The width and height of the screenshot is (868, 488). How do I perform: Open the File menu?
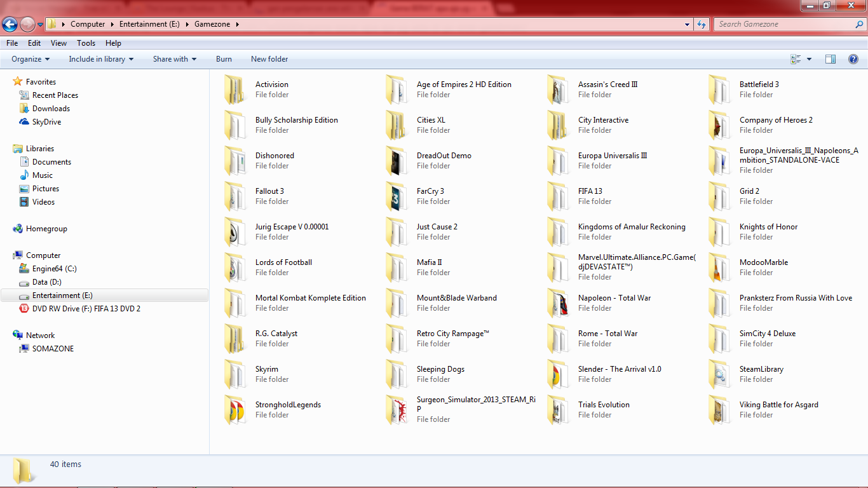(x=12, y=43)
